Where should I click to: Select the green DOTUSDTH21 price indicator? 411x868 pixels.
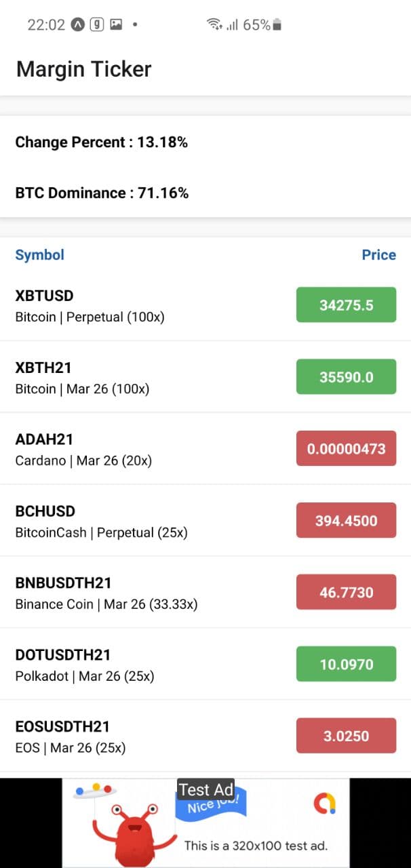click(346, 664)
